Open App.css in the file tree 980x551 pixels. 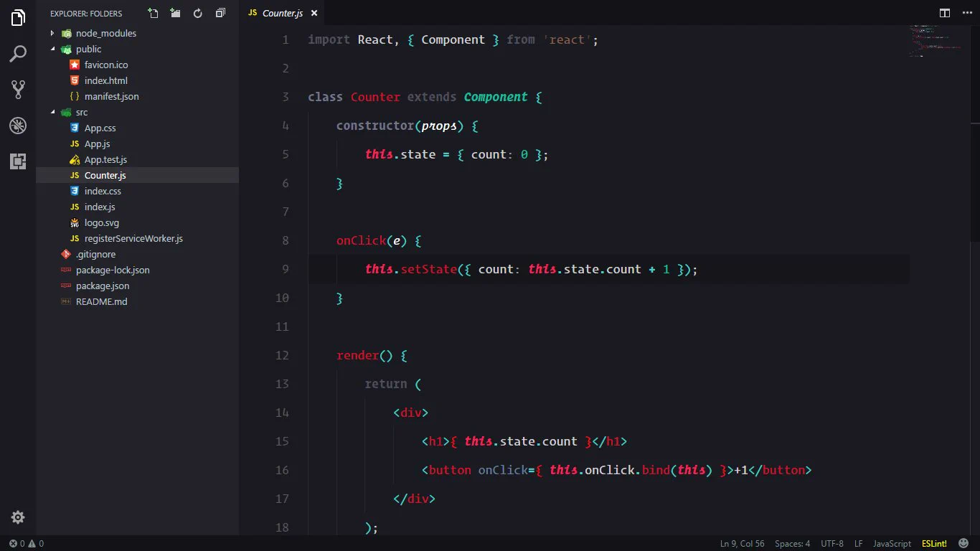pyautogui.click(x=137, y=128)
